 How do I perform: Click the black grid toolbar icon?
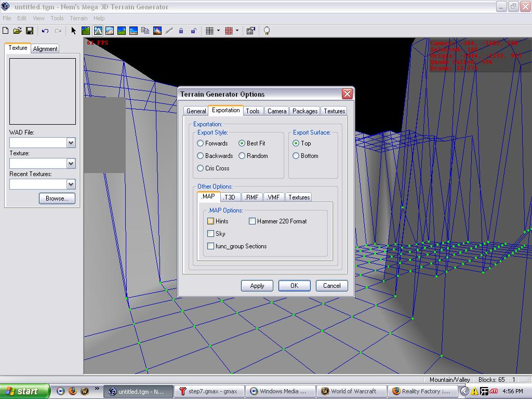[209, 31]
